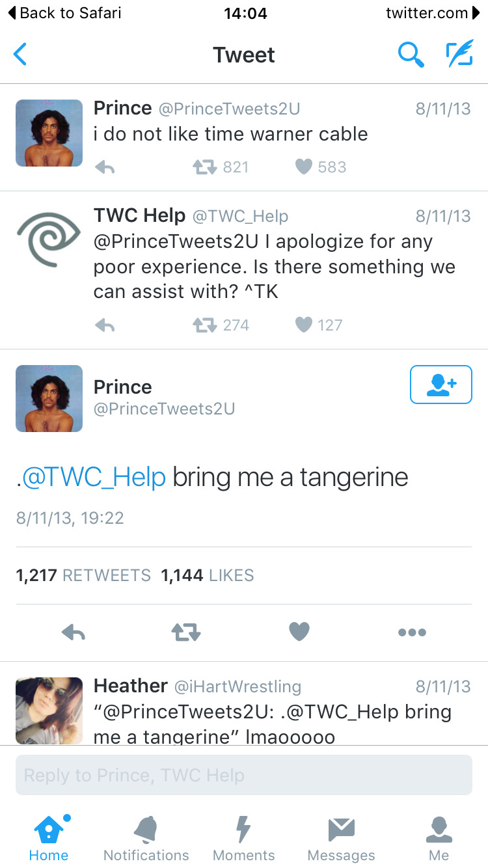Like TWC Help's reply with 127 likes
This screenshot has width=488, height=868.
point(319,325)
